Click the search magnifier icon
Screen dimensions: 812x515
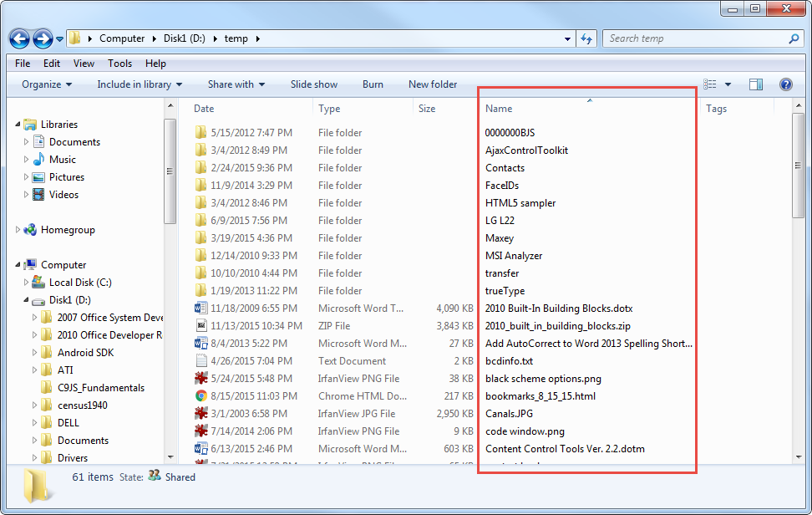click(794, 38)
